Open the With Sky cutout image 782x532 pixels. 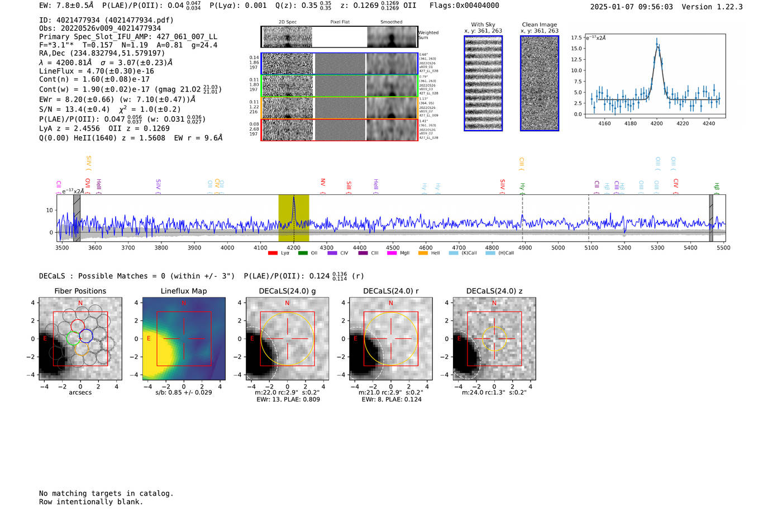(x=483, y=83)
